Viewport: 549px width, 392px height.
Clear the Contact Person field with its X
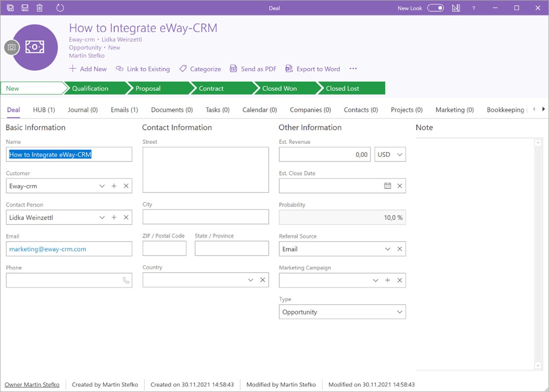[x=126, y=218]
